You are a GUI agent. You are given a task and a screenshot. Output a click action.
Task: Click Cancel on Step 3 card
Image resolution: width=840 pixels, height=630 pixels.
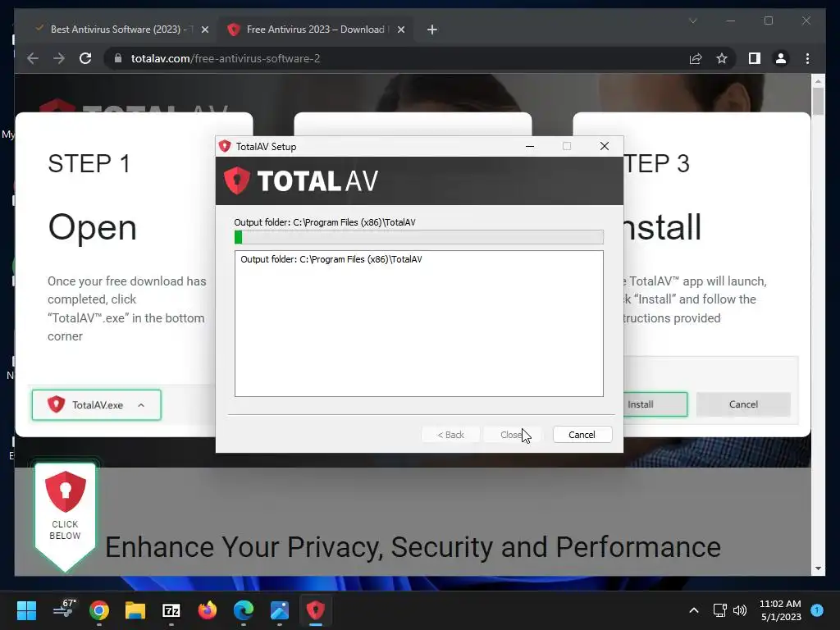click(x=743, y=404)
